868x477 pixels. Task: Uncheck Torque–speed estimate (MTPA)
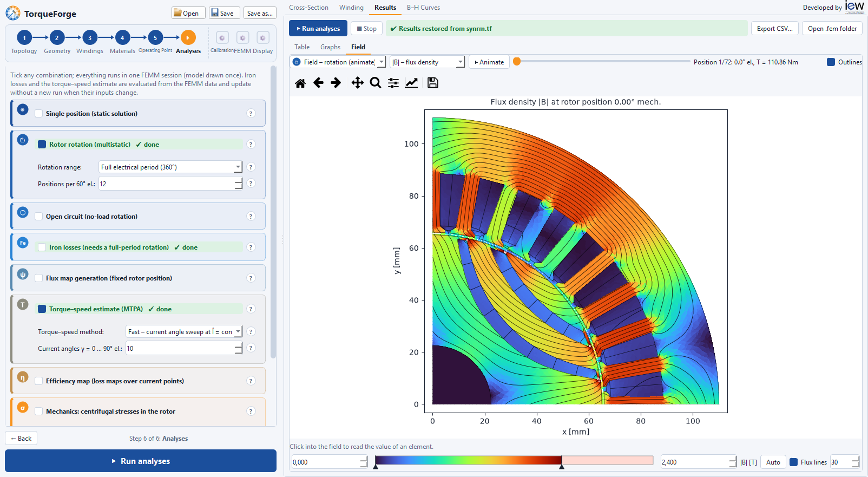42,309
